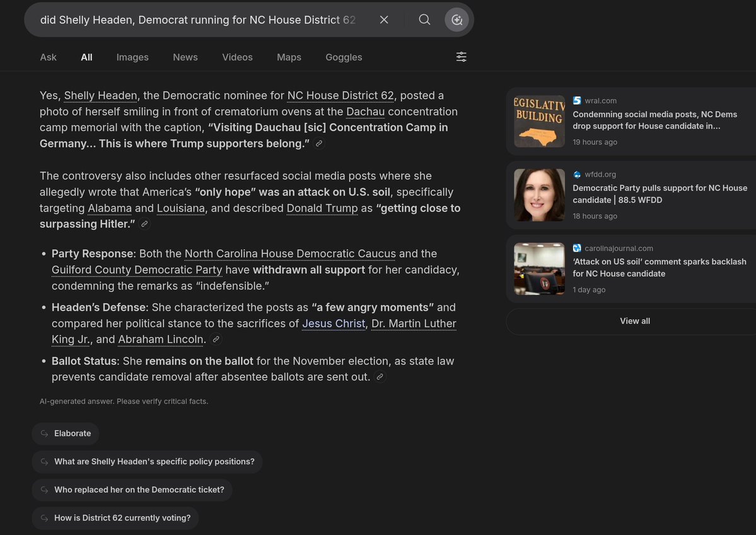Click the wral.com favicon icon

point(577,100)
